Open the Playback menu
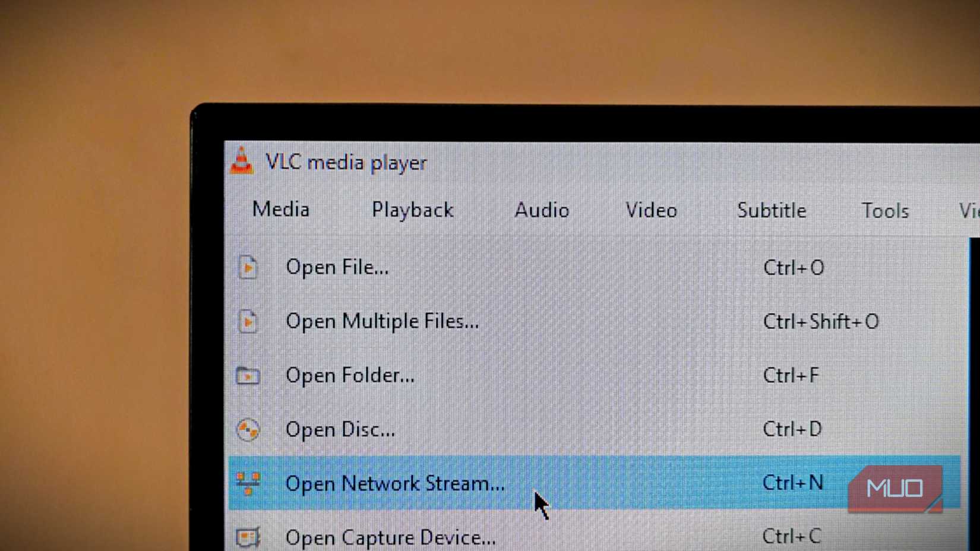 (413, 210)
